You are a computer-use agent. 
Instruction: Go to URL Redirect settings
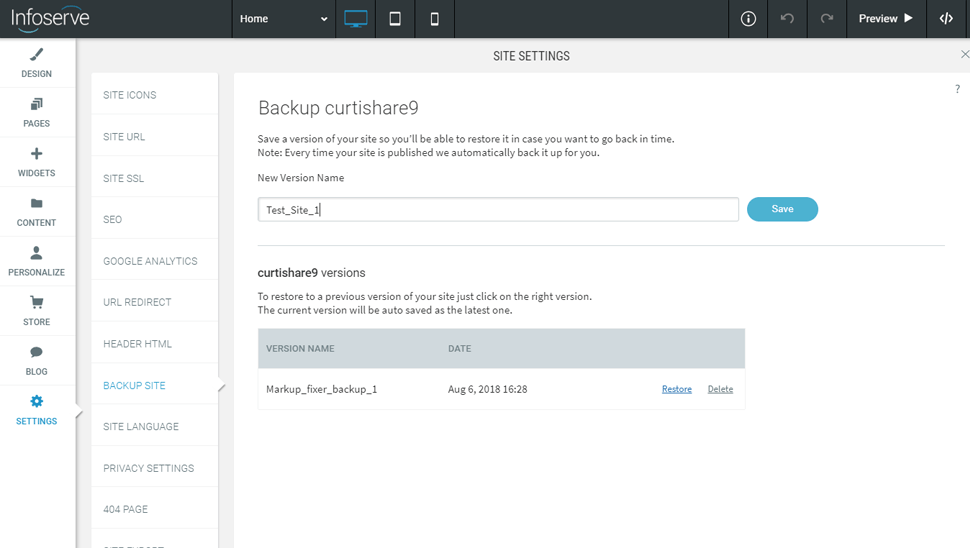pyautogui.click(x=137, y=302)
